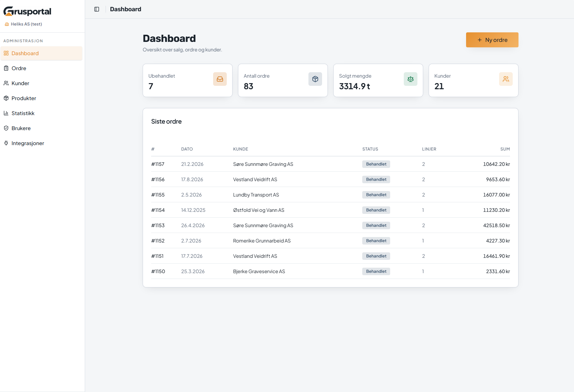Click the Dashboard grid icon in sidebar

(x=6, y=53)
